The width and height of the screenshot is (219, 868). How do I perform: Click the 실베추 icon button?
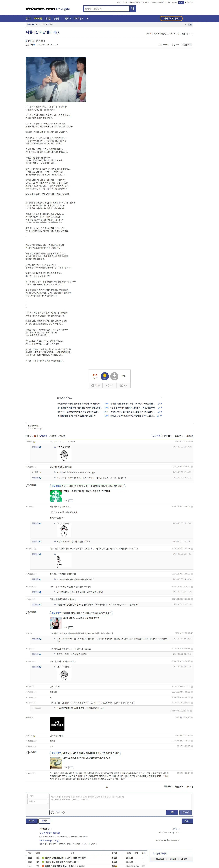96,386
